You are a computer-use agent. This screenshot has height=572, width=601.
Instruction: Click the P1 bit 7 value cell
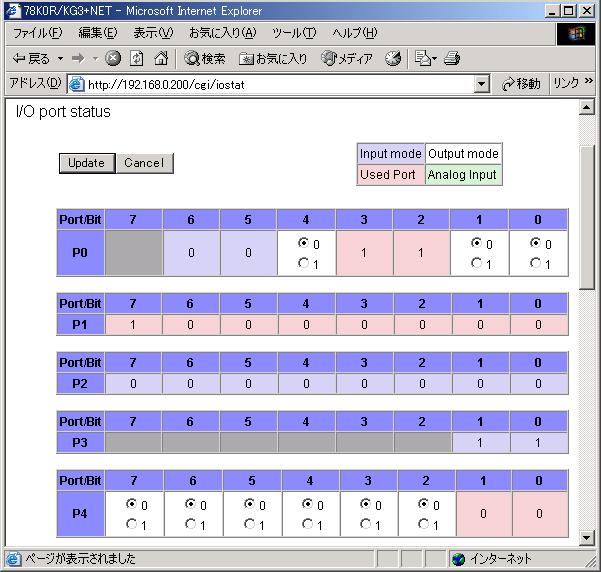coord(133,325)
